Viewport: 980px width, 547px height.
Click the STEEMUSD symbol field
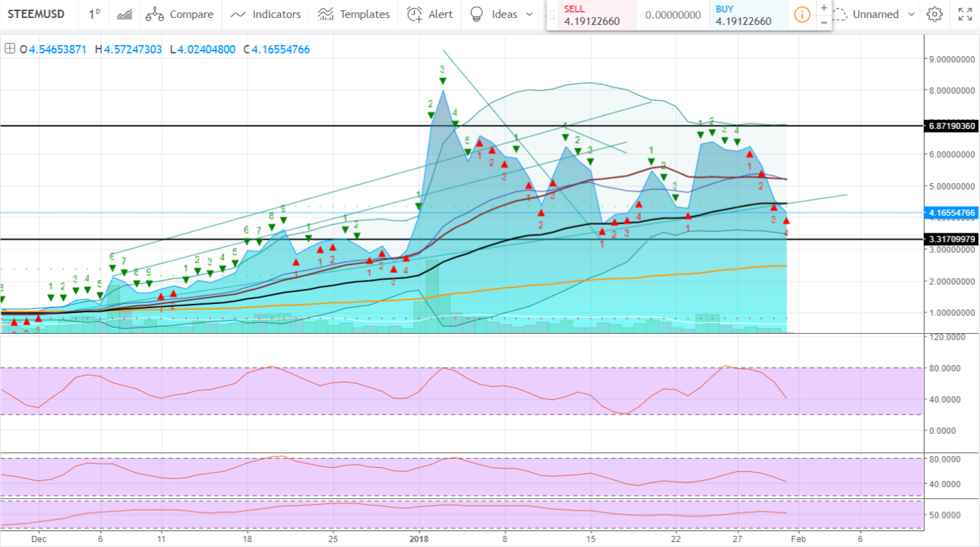click(36, 14)
